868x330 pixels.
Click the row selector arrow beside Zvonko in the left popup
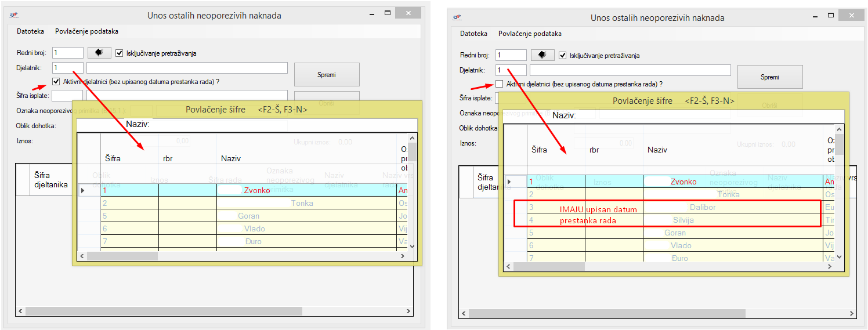coord(84,190)
